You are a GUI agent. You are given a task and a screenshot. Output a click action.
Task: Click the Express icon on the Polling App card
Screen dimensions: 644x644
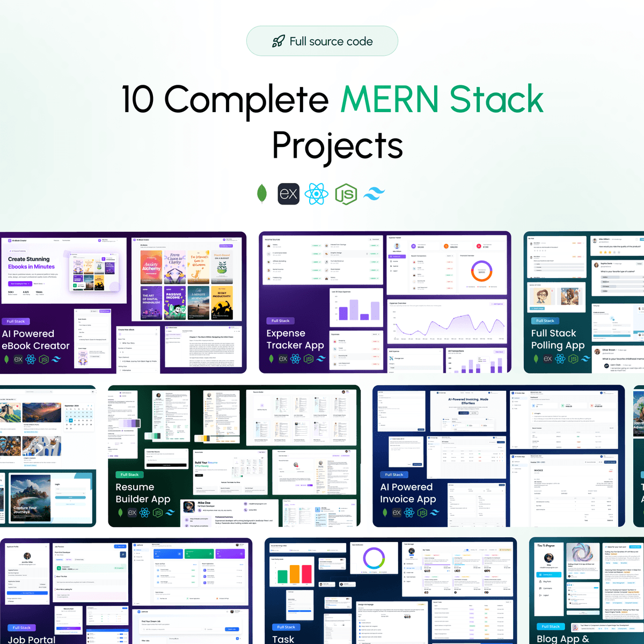point(547,358)
